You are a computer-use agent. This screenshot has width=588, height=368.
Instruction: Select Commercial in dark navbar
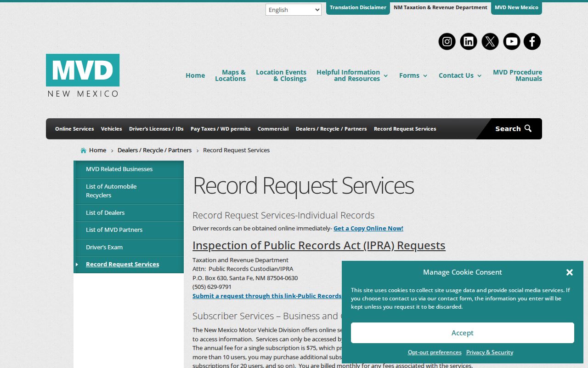[x=273, y=129]
